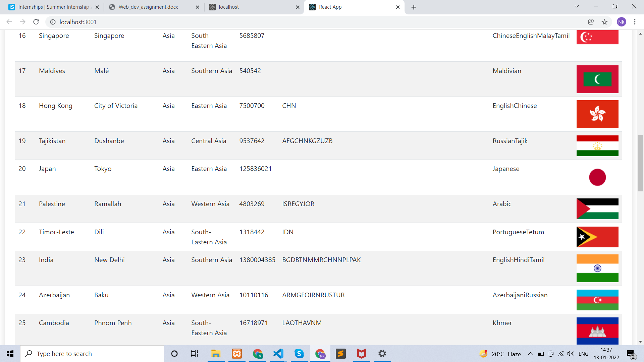Click the page vertical scrollbar thumb
Viewport: 644px width, 362px height.
click(640, 163)
